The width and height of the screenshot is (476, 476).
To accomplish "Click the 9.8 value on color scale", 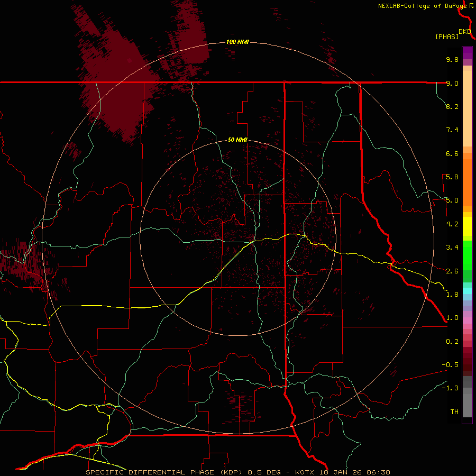I will tap(452, 59).
